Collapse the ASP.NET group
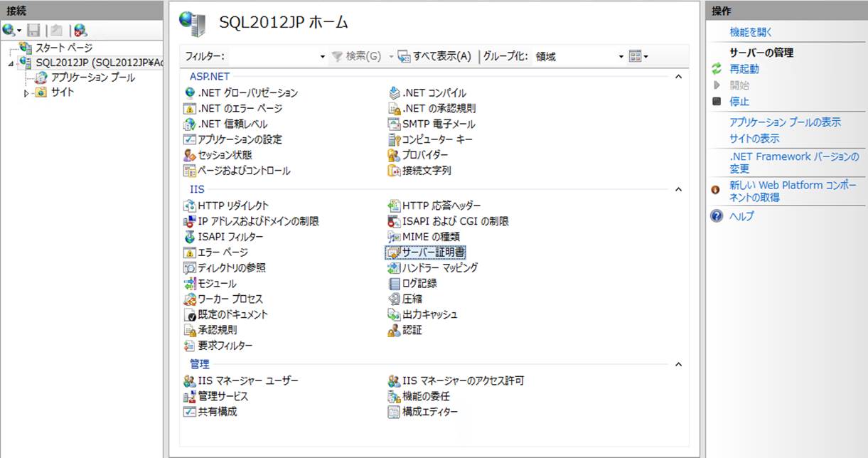 (678, 76)
